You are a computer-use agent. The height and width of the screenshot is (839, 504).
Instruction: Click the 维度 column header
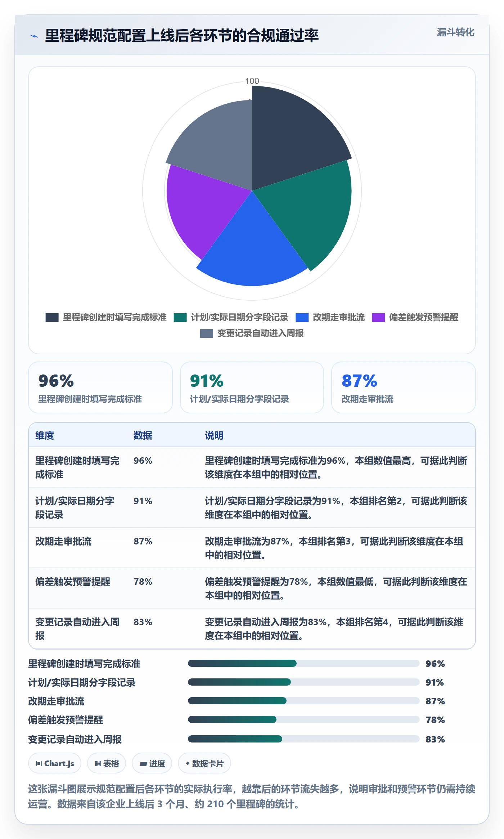pos(45,435)
